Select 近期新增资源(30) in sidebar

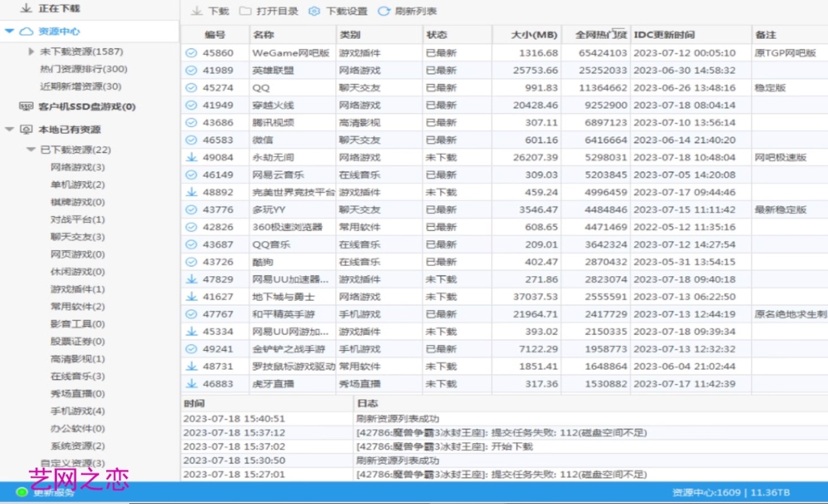click(80, 86)
